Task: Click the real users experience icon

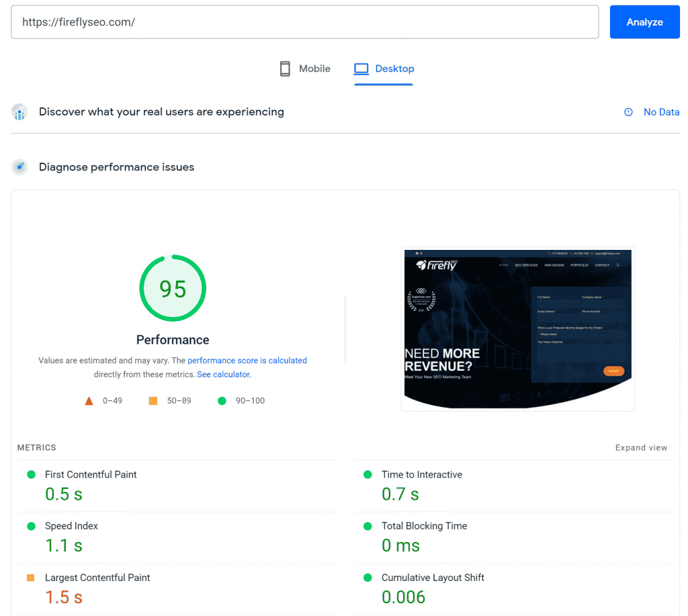Action: 19,112
